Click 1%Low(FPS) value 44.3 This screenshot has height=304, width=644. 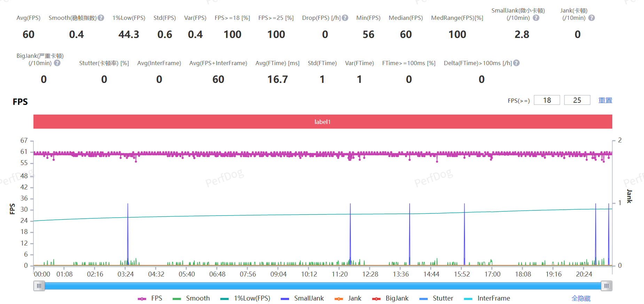pyautogui.click(x=129, y=34)
